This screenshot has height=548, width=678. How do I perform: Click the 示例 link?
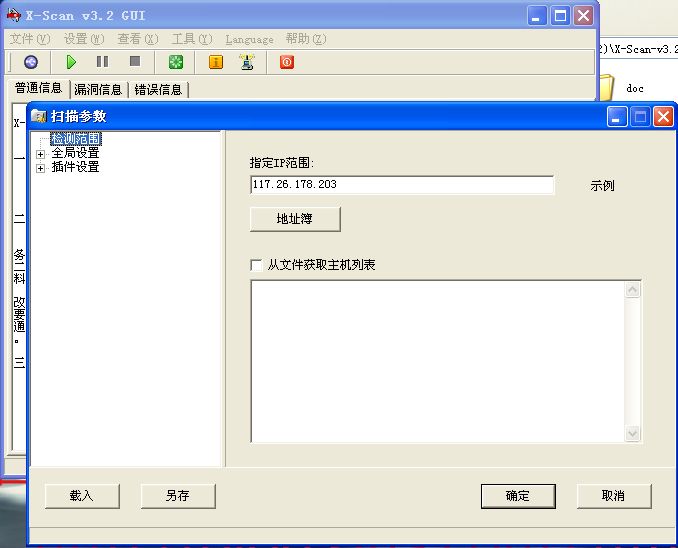tap(602, 186)
